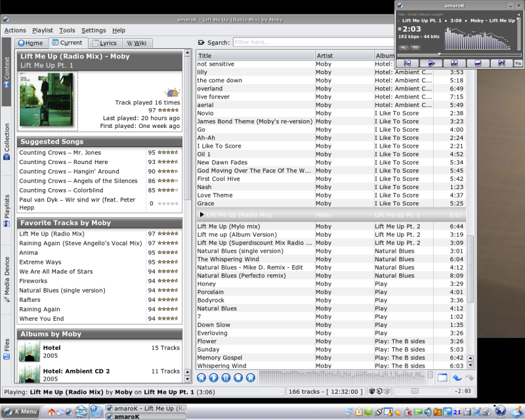Select Porcelain track in playlist
Screen dimensions: 525x420
[330, 292]
